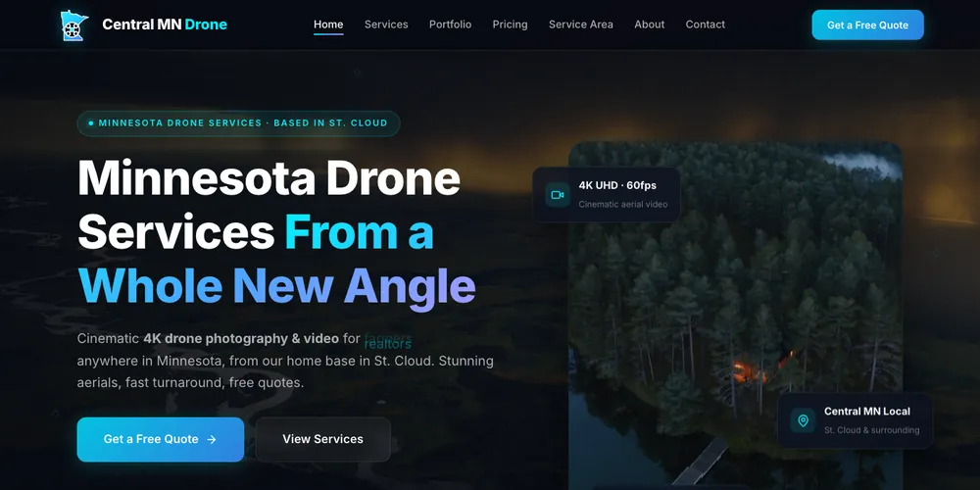Click the 4K drone photography & video text
Screen dimensions: 980x490
coord(241,339)
